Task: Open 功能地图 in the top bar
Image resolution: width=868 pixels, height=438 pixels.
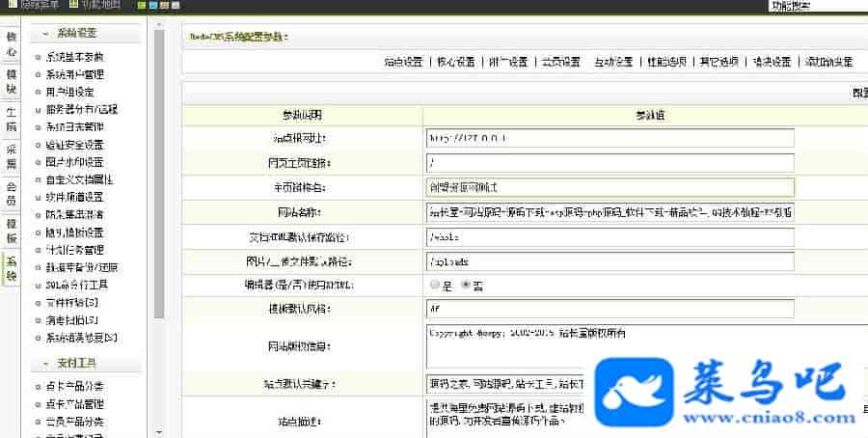Action: tap(95, 5)
